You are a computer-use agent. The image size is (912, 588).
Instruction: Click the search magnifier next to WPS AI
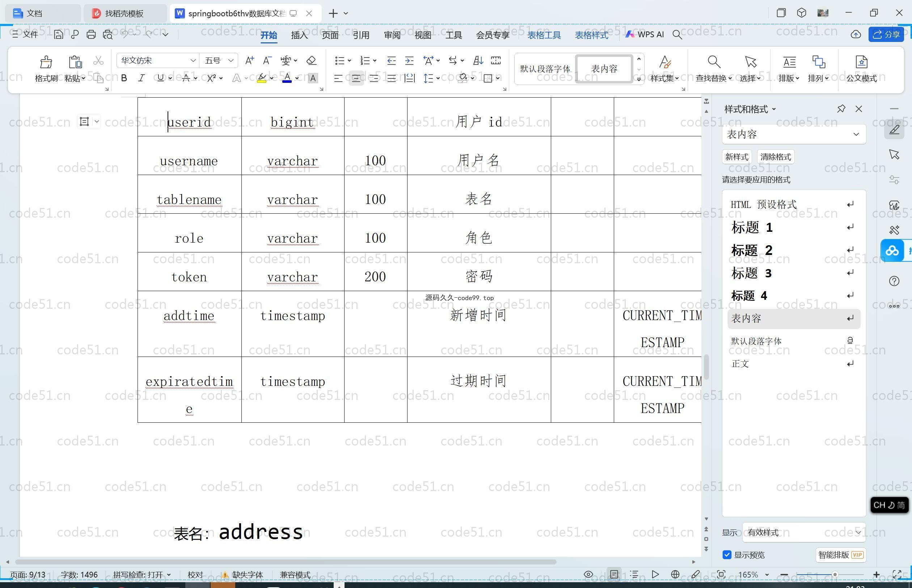[x=677, y=34]
